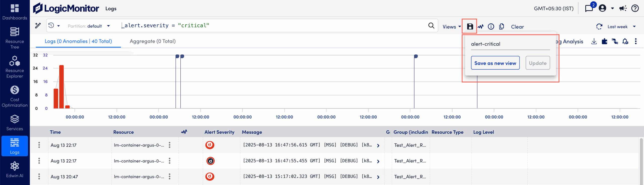Screen dimensions: 644x185
Task: Edit the alert-critical view name field
Action: pos(510,44)
